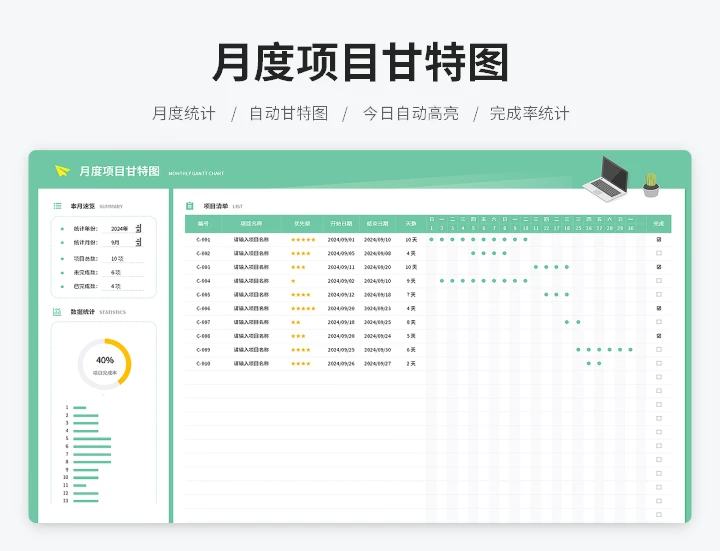720x551 pixels.
Task: Select the 9月 month value field
Action: click(x=115, y=242)
